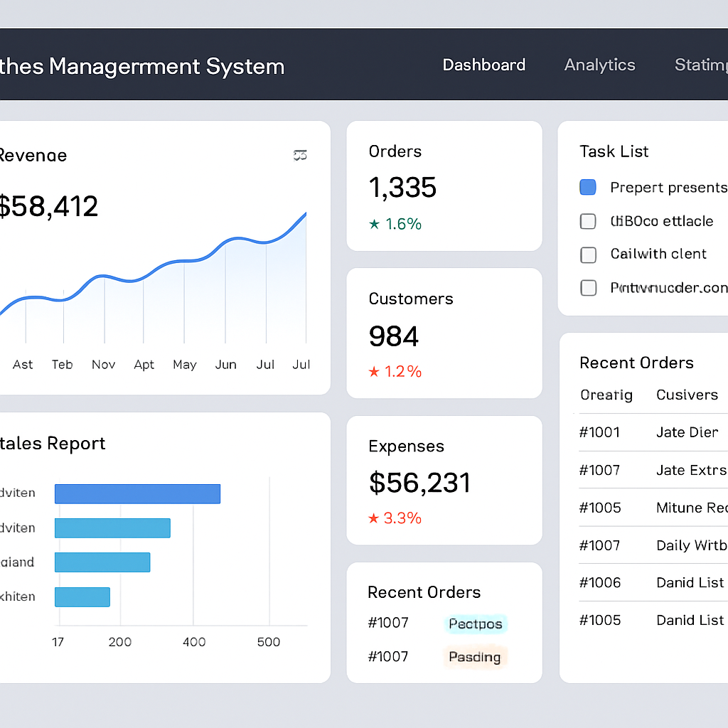Click the 1.6% orders change value
This screenshot has width=728, height=728.
(404, 224)
